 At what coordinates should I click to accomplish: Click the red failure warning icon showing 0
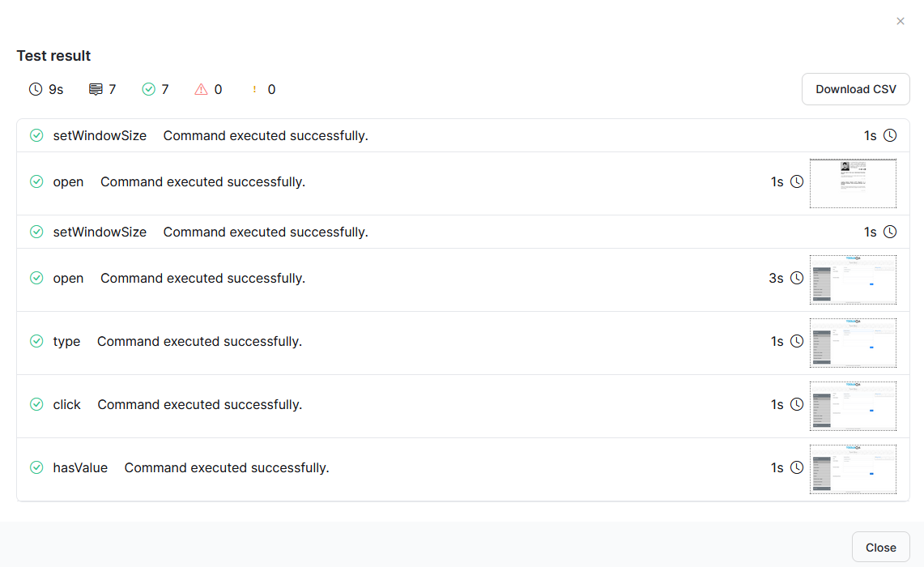pos(202,89)
